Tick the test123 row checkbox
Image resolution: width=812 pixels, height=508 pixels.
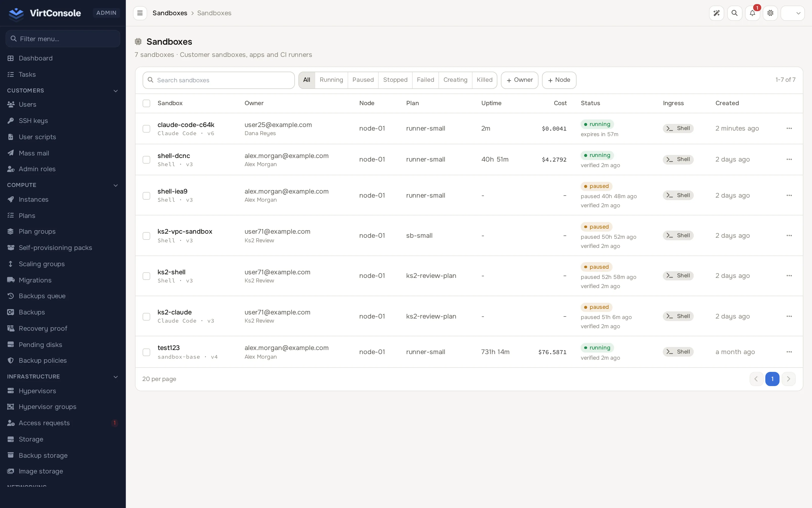[x=146, y=352]
